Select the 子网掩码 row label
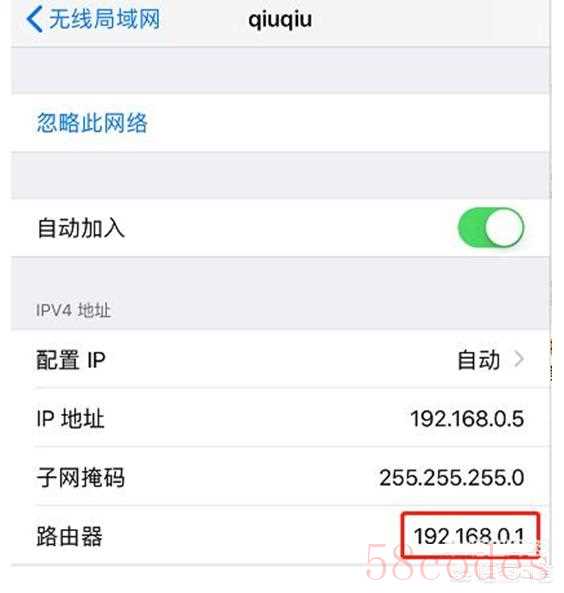Image resolution: width=564 pixels, height=593 pixels. (81, 478)
